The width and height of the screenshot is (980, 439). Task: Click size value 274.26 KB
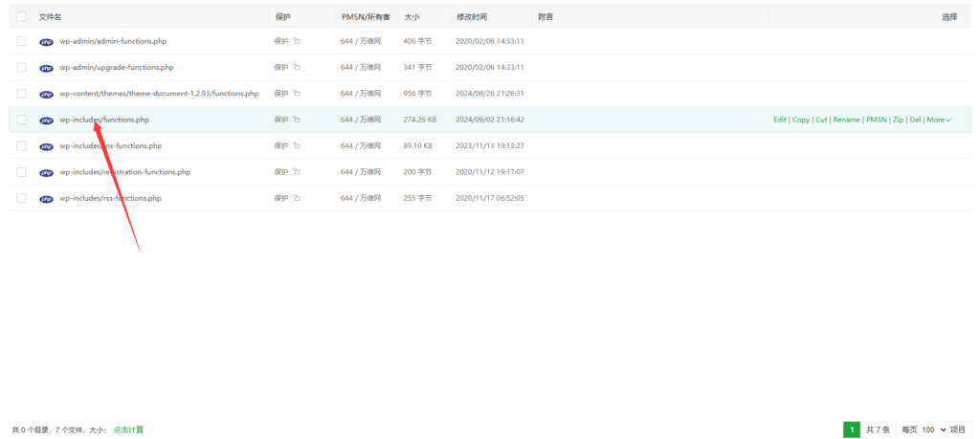(420, 120)
